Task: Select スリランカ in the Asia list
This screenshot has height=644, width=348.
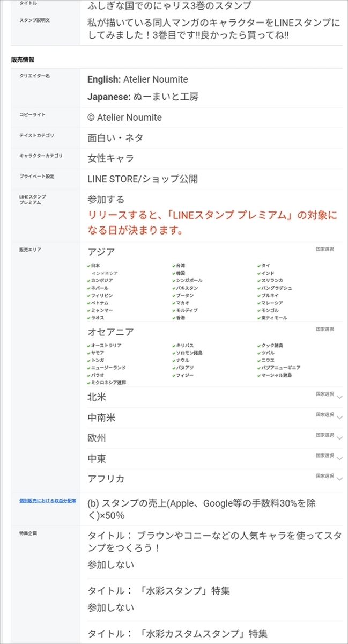Action: [270, 281]
